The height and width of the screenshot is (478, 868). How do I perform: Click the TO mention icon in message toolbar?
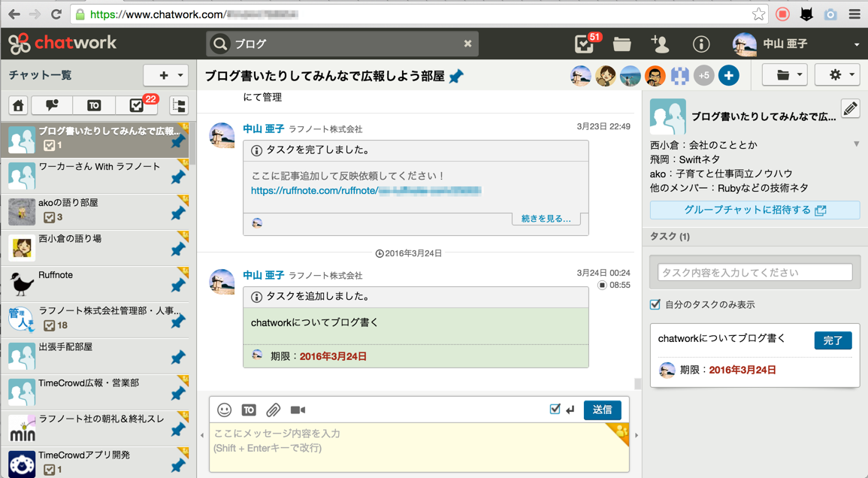pyautogui.click(x=249, y=410)
